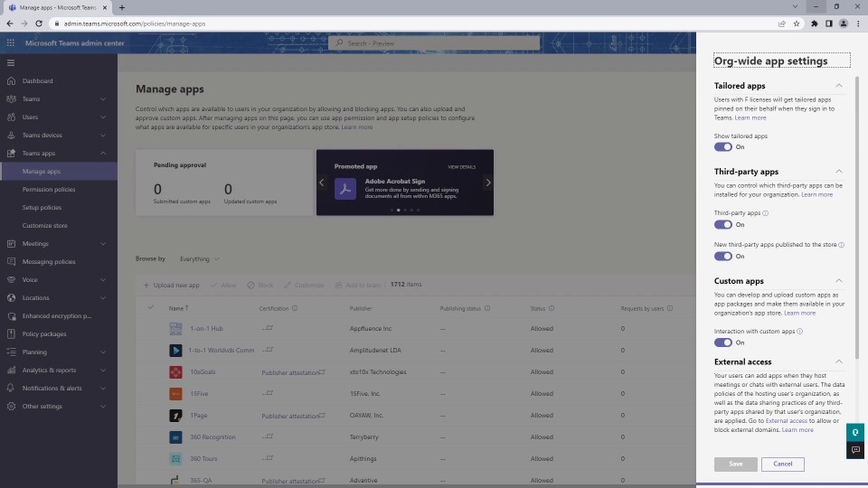Open the External access link
The height and width of the screenshot is (488, 868).
pos(786,420)
